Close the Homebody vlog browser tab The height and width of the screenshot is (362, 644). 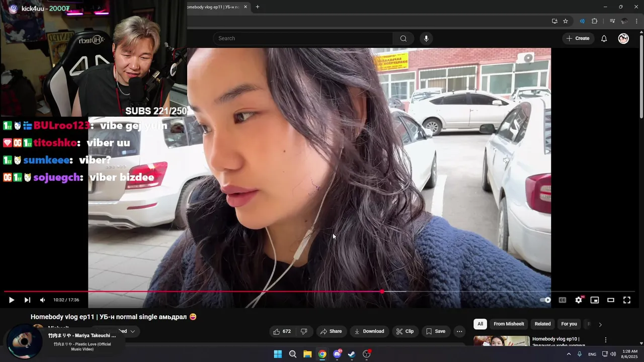pos(246,7)
